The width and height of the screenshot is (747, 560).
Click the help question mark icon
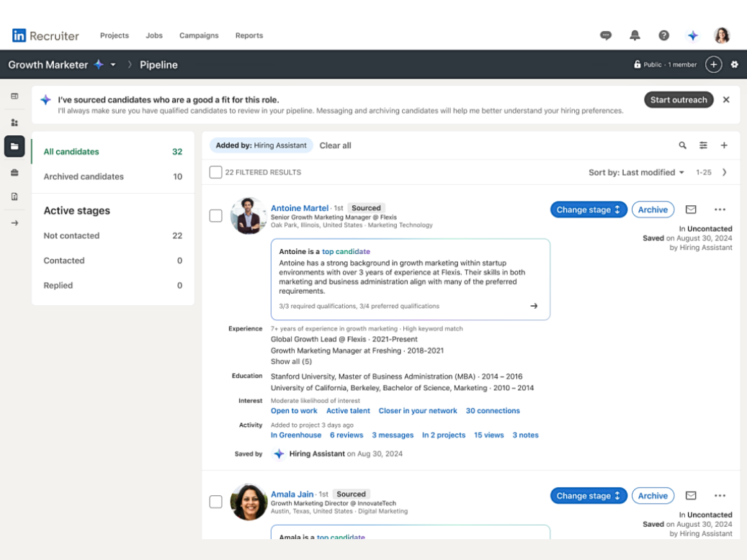(663, 35)
